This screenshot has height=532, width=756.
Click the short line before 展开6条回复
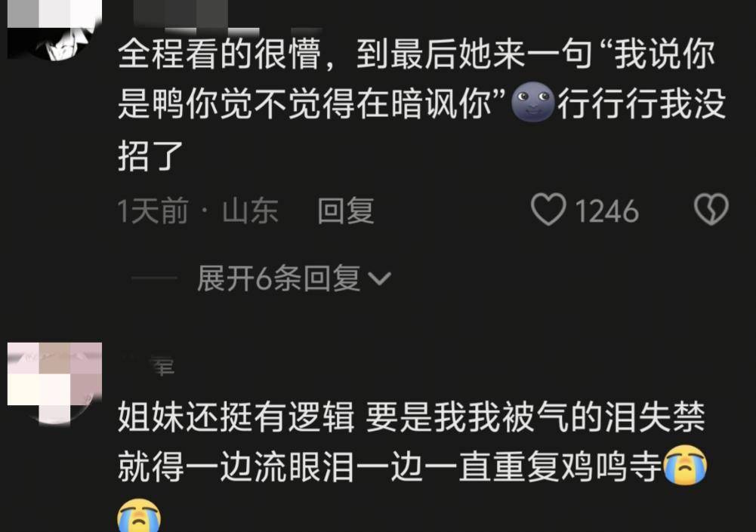pos(154,278)
